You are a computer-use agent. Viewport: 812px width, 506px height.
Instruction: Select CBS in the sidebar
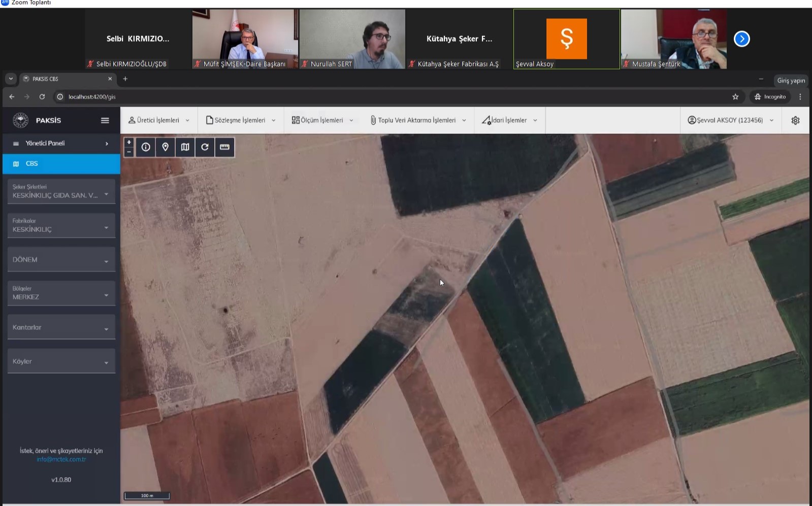(61, 164)
